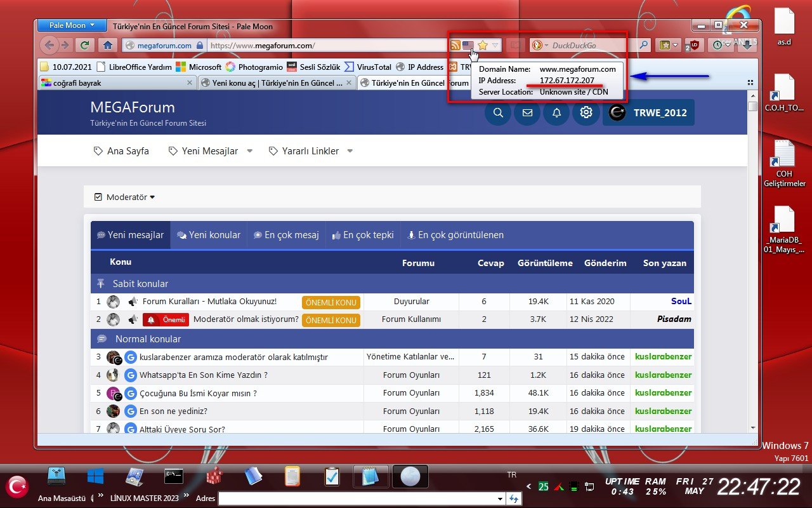Screen dimensions: 812x508
Task: Open the address bar history dropdown arrow
Action: (495, 45)
